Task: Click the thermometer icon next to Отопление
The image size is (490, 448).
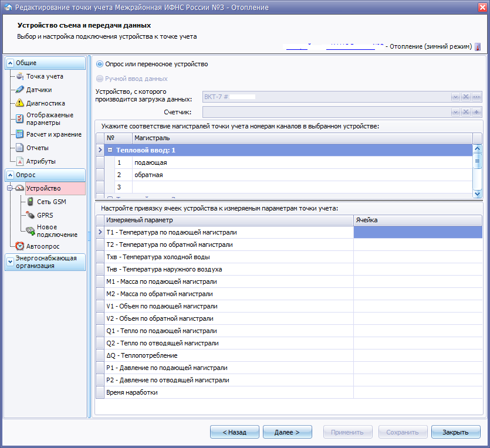Action: [478, 47]
